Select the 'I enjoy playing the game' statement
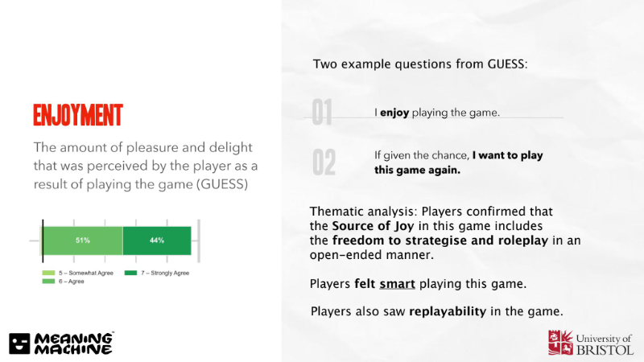The image size is (644, 362). tap(437, 113)
